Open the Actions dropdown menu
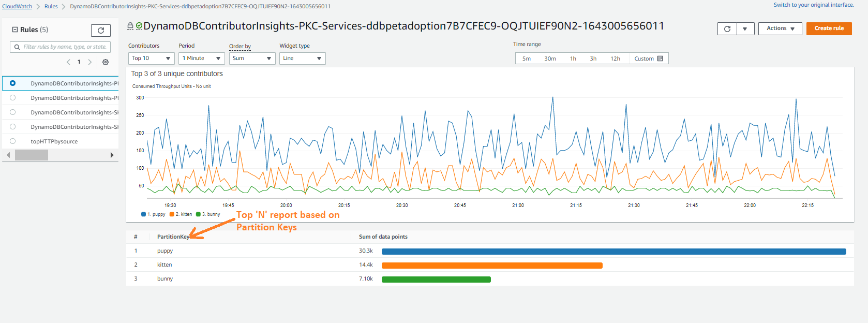Viewport: 868px width, 323px height. 780,28
